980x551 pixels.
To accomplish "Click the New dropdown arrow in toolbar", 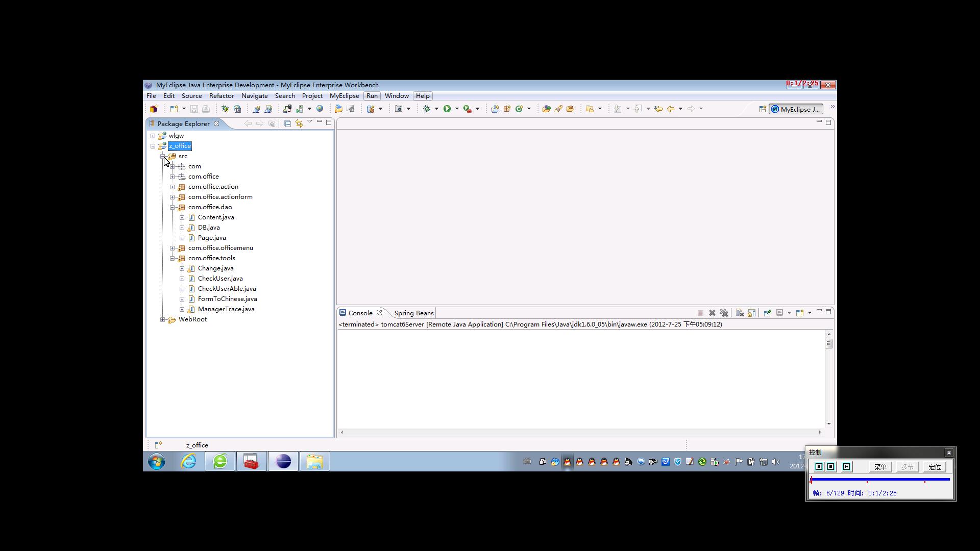I will (x=183, y=109).
